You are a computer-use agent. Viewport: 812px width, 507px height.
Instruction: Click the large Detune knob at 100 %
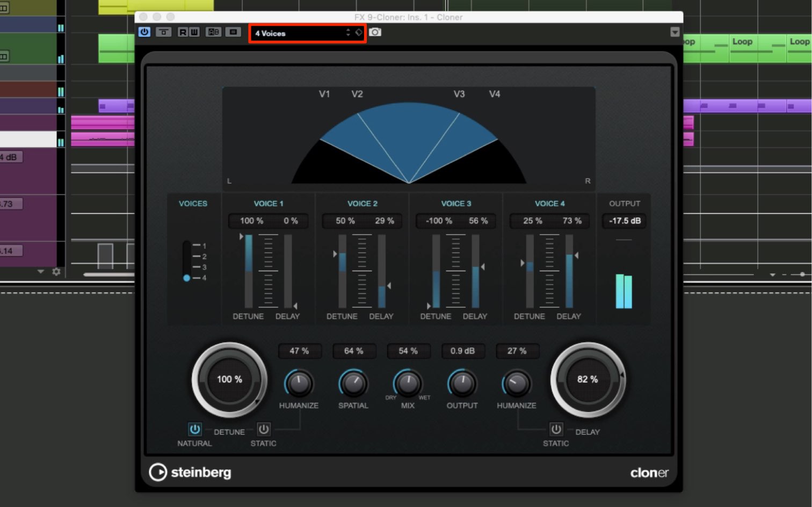click(229, 380)
